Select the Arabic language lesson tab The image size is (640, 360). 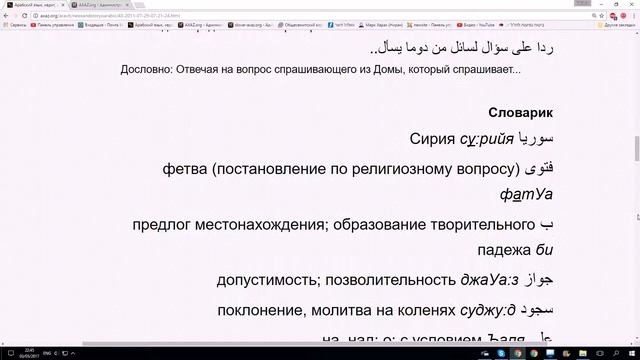coord(35,5)
